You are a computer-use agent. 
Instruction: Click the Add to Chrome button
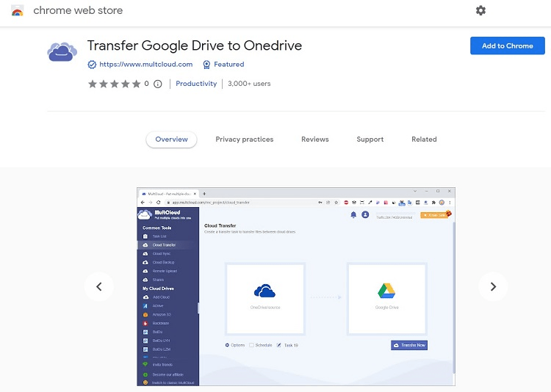[508, 46]
